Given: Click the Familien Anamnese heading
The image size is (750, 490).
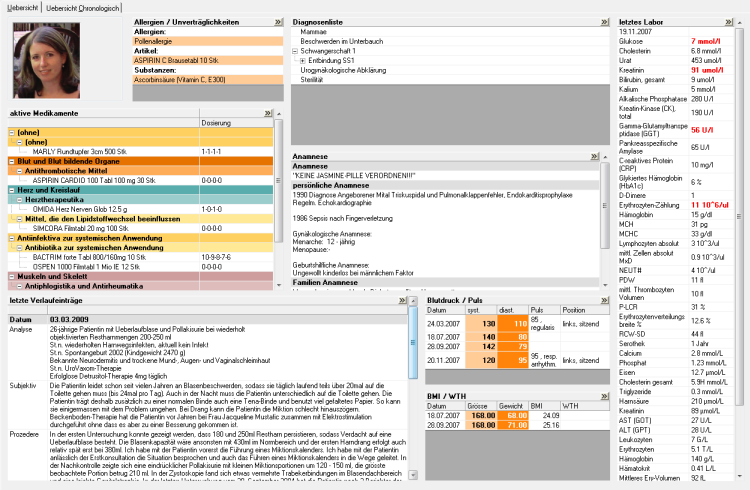Looking at the screenshot, I should [x=325, y=283].
